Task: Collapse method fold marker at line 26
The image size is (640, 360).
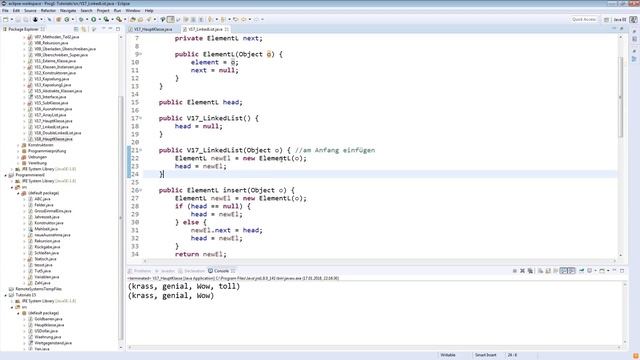Action: [x=141, y=190]
